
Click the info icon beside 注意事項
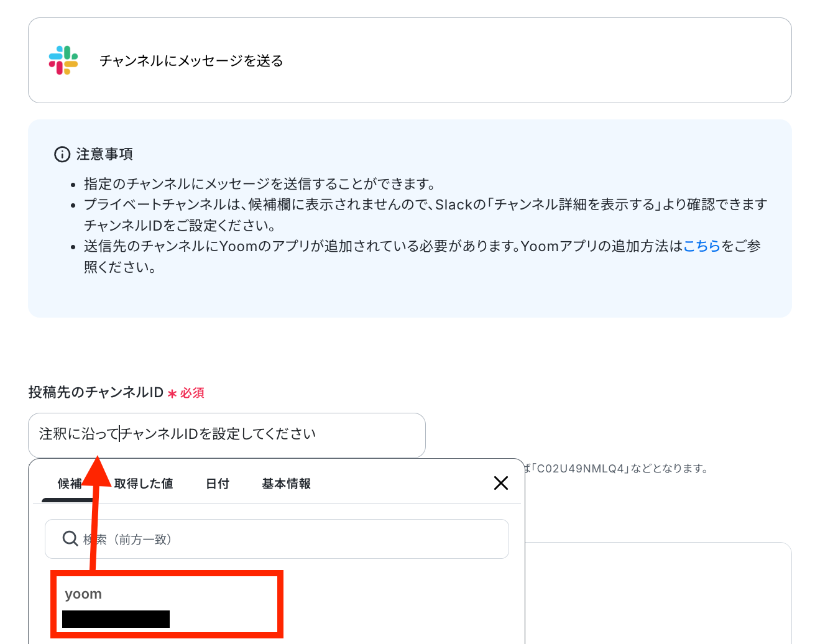click(x=62, y=154)
